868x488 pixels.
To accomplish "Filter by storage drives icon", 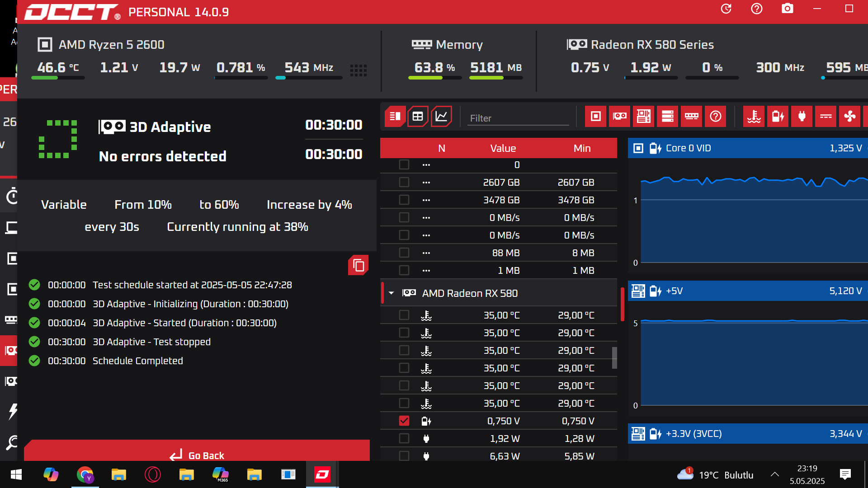I will pyautogui.click(x=667, y=117).
